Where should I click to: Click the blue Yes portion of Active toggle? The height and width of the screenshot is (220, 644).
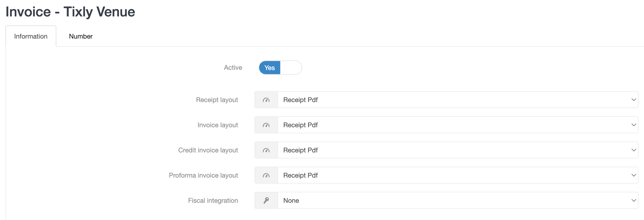click(x=270, y=68)
